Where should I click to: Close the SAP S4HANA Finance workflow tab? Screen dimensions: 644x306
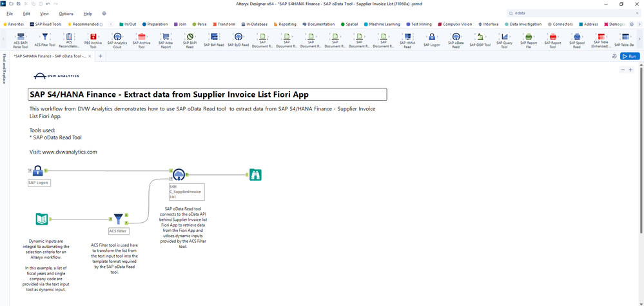pos(90,56)
